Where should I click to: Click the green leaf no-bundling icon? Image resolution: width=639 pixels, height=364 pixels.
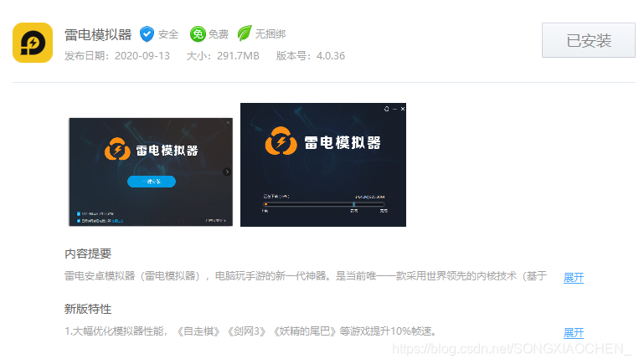245,33
